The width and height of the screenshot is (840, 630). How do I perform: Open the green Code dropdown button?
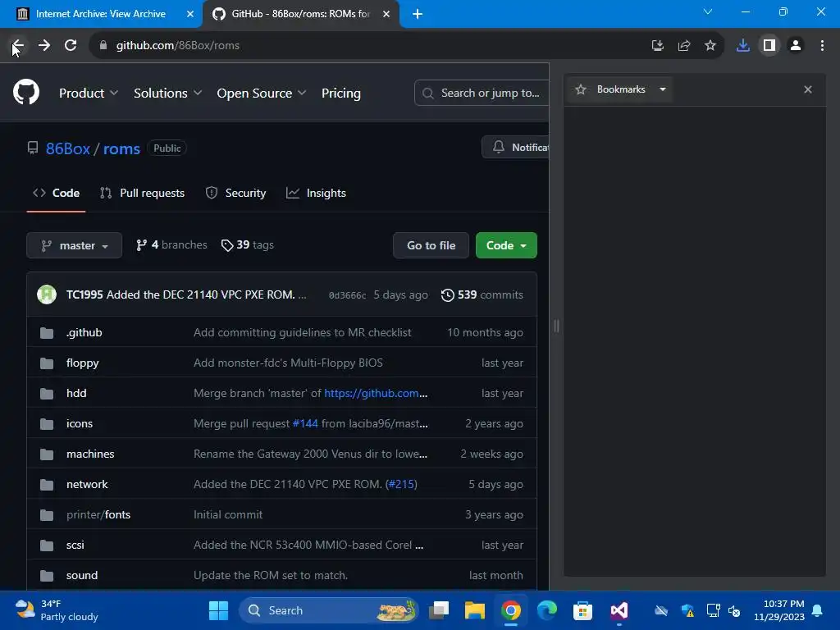[x=506, y=245]
